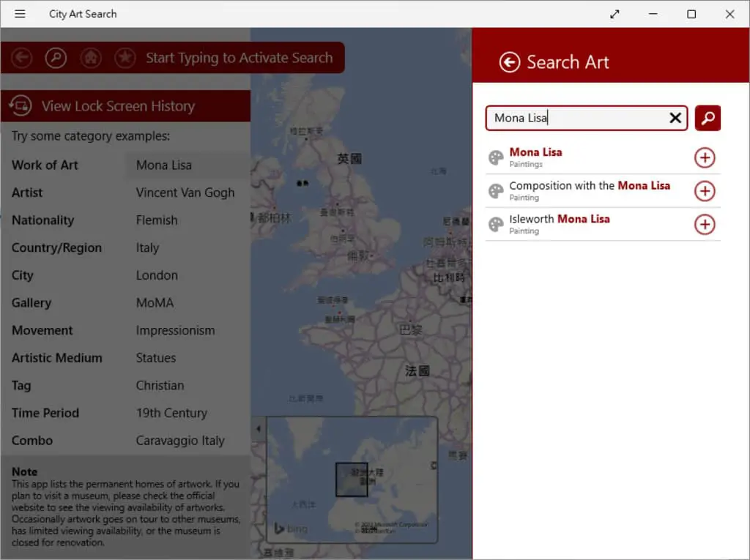Add Composition with the Mona Lisa result
750x560 pixels.
click(x=705, y=191)
